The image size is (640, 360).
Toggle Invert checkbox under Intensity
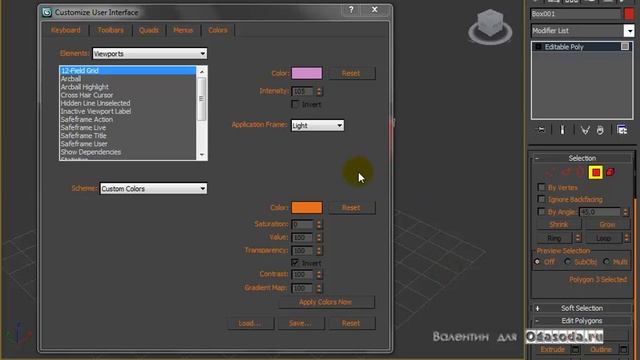[x=295, y=104]
